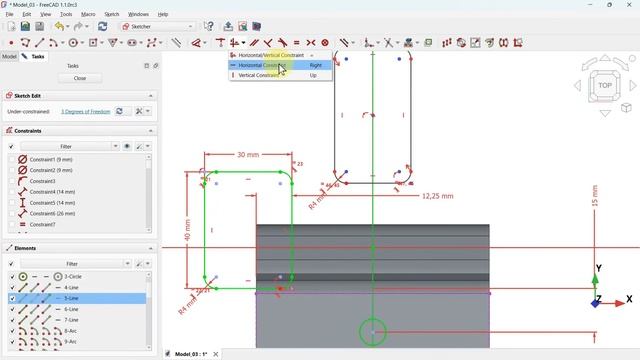Screen dimensions: 640x360
Task: Open the File menu
Action: pyautogui.click(x=9, y=14)
